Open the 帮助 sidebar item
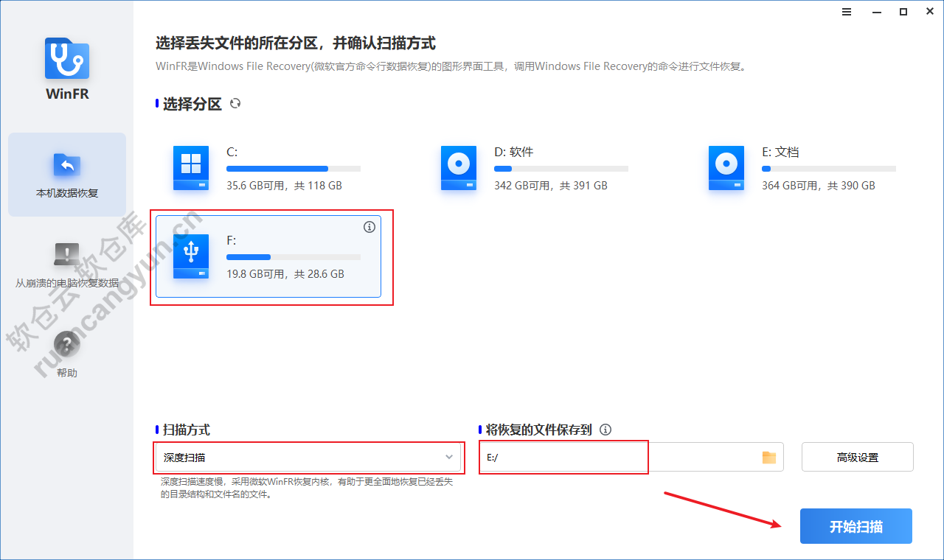Image resolution: width=944 pixels, height=560 pixels. [x=67, y=353]
